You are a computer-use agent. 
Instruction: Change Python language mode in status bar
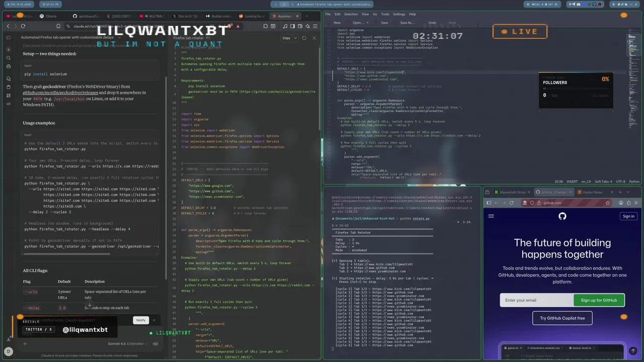(x=634, y=182)
